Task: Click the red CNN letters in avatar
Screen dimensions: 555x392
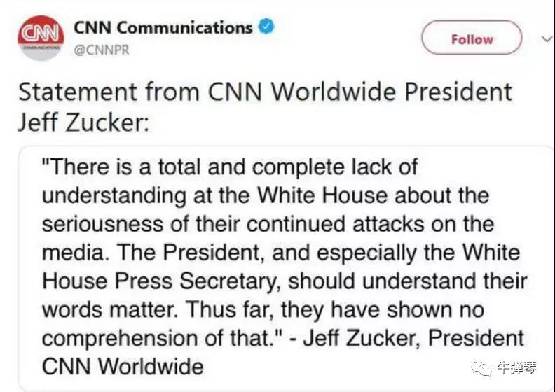Action: tap(37, 34)
